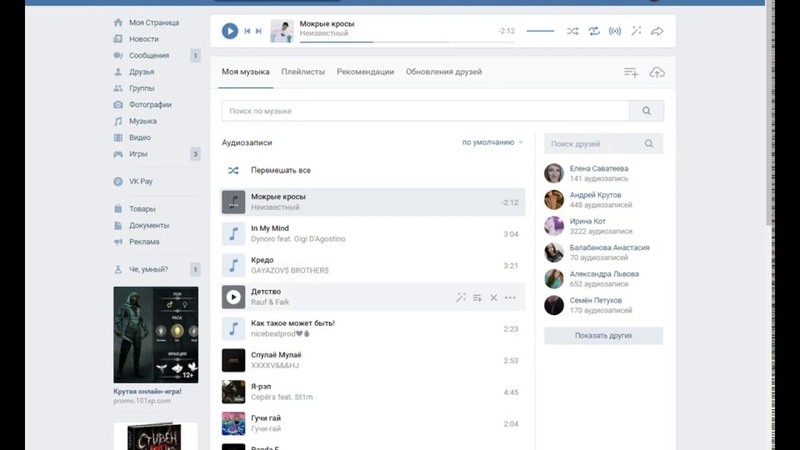
Task: Click the music search magnifier button
Action: (646, 111)
